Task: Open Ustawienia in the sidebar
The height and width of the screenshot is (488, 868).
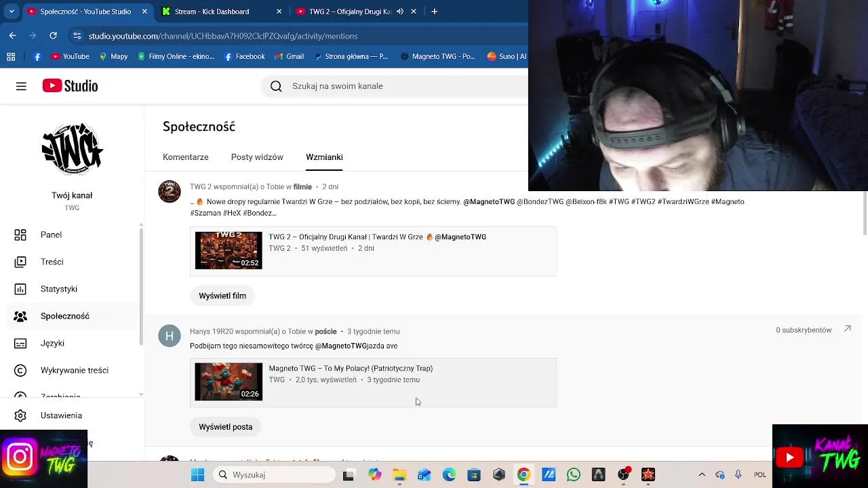Action: click(x=72, y=415)
